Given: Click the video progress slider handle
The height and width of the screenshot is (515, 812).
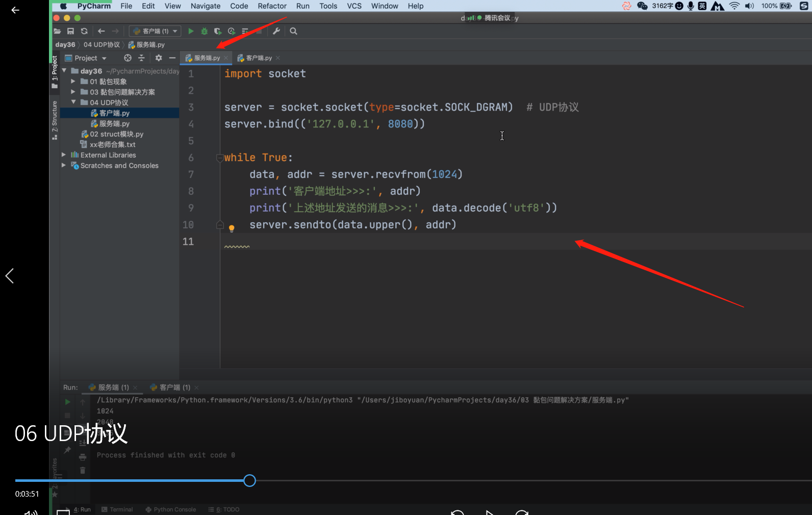Looking at the screenshot, I should point(249,480).
